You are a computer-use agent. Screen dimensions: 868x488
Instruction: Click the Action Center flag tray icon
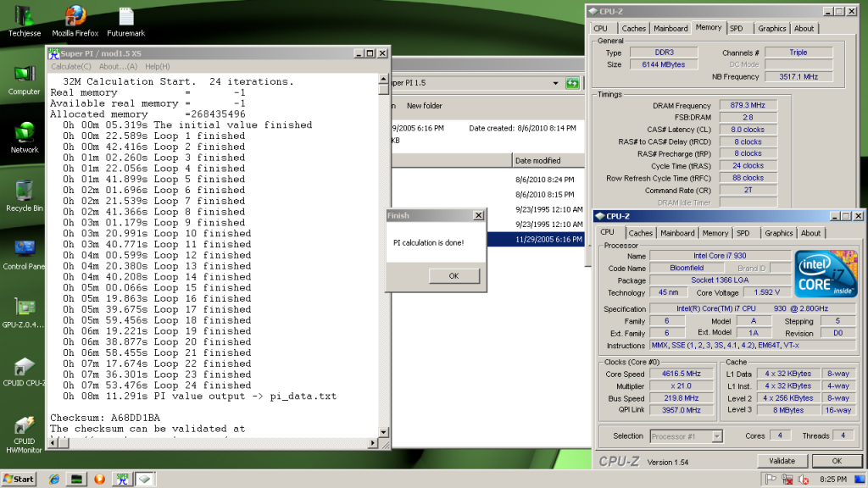pos(771,480)
